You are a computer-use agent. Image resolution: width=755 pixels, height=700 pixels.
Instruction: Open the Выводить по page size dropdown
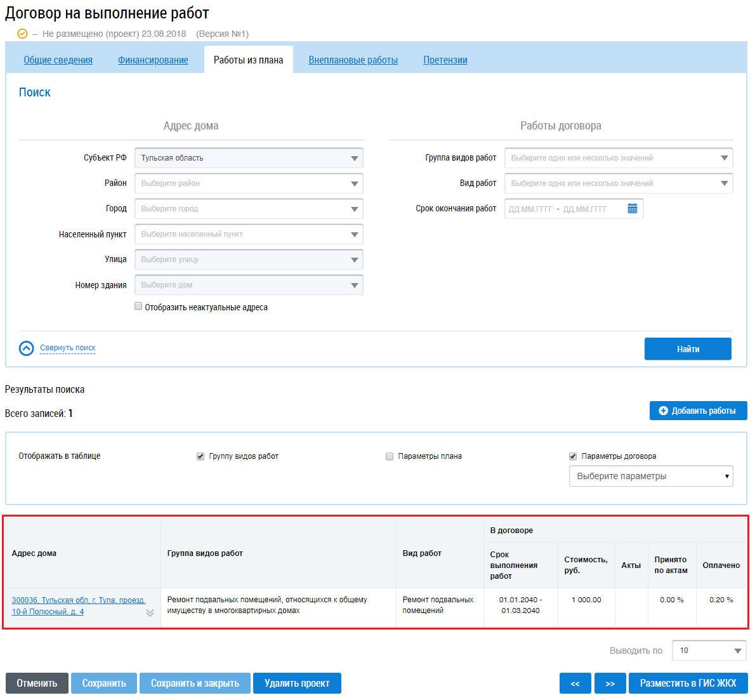709,650
